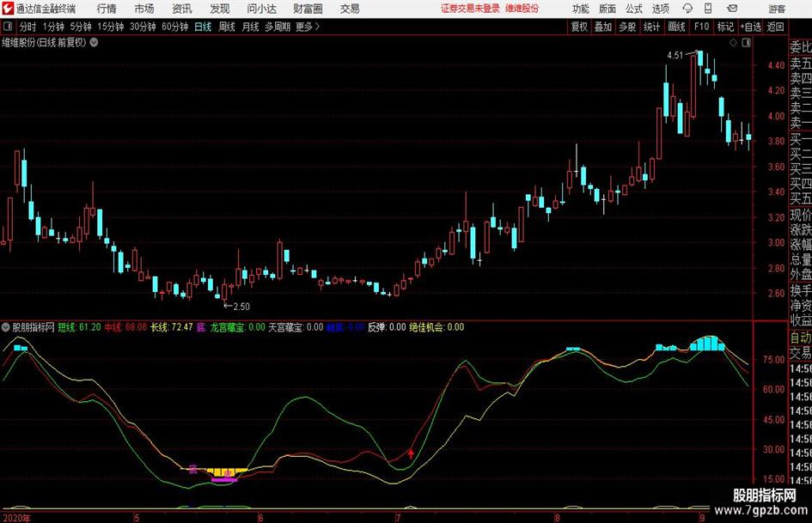
Task: Click the red arrow signal on indicator chart
Action: point(411,454)
